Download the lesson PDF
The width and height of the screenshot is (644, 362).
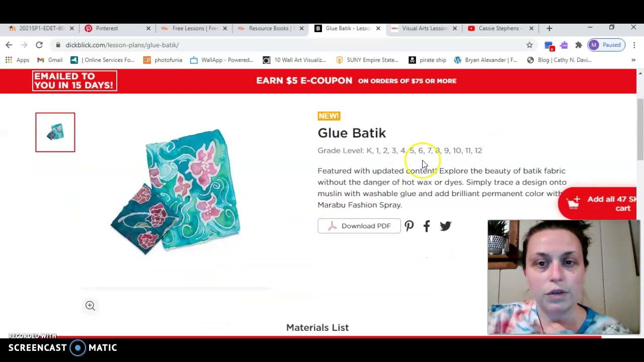[x=359, y=226]
